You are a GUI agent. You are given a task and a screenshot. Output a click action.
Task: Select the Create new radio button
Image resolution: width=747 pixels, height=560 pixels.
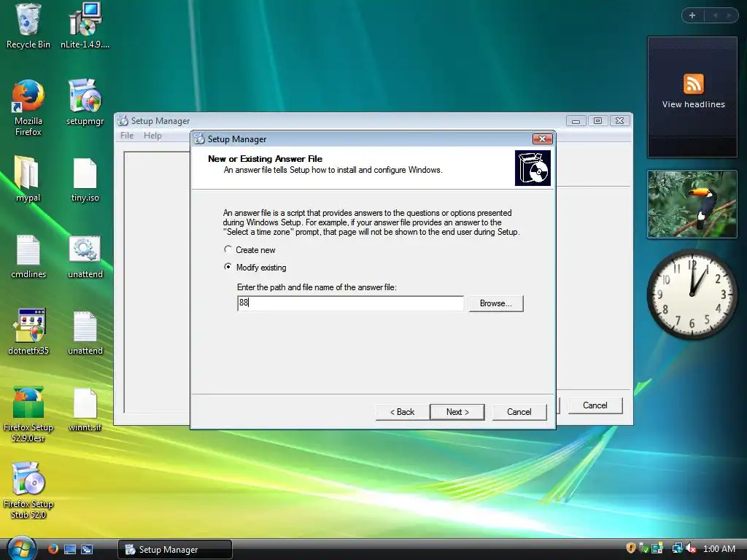pos(228,249)
